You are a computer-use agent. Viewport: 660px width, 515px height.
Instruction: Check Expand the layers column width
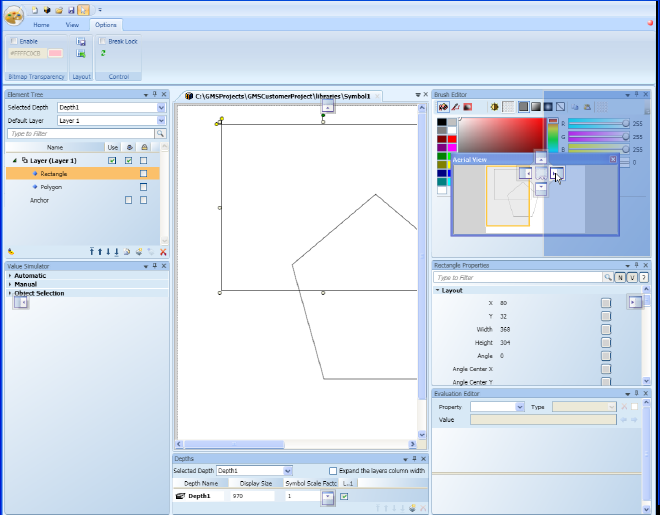click(333, 470)
